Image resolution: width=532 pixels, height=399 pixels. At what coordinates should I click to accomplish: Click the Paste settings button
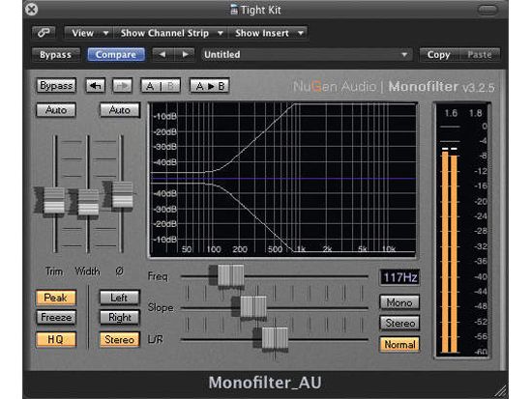(480, 54)
